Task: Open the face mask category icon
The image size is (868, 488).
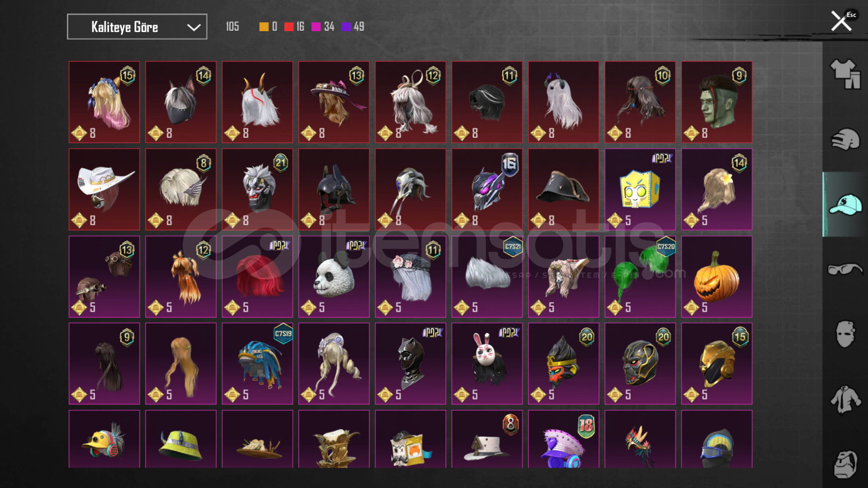Action: (x=845, y=334)
